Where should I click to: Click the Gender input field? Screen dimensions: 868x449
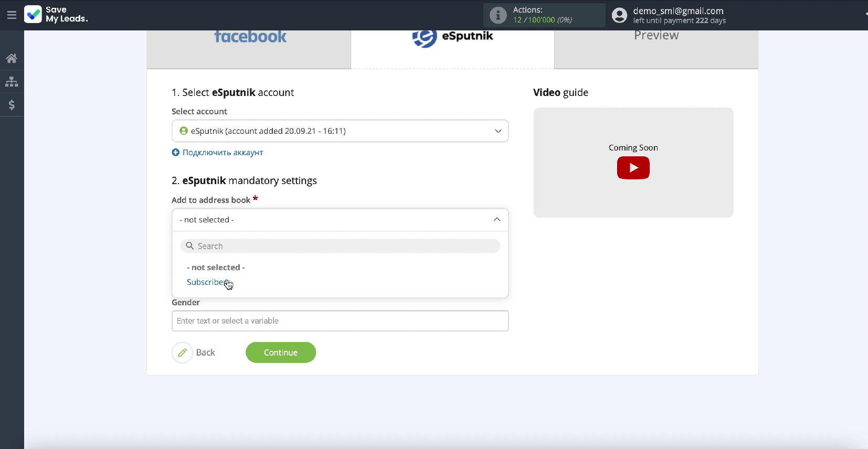point(340,321)
